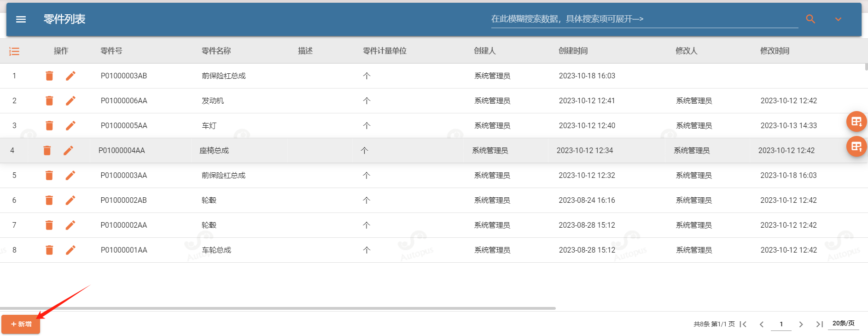Edit part P01000003AA
This screenshot has width=868, height=336.
coord(70,175)
